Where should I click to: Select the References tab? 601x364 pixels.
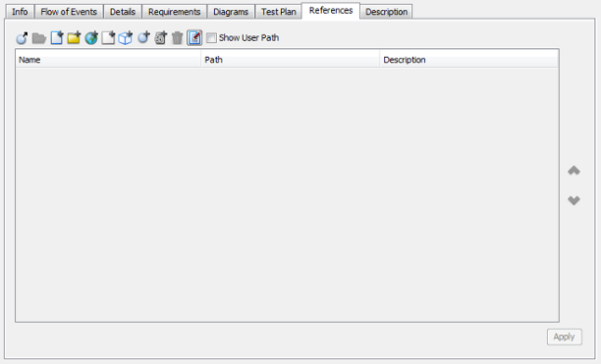point(331,11)
